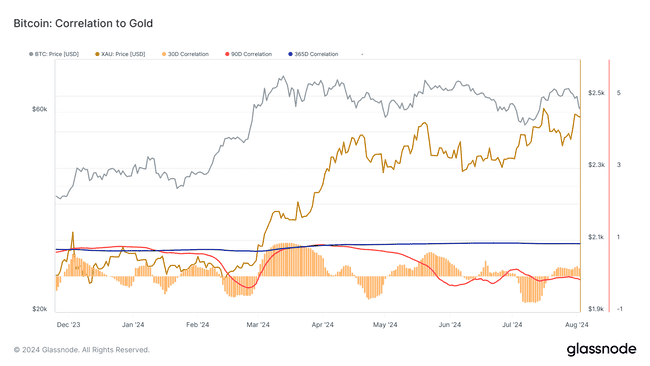Click the Glassnode copyright notice text
The width and height of the screenshot is (650, 366).
tap(82, 350)
